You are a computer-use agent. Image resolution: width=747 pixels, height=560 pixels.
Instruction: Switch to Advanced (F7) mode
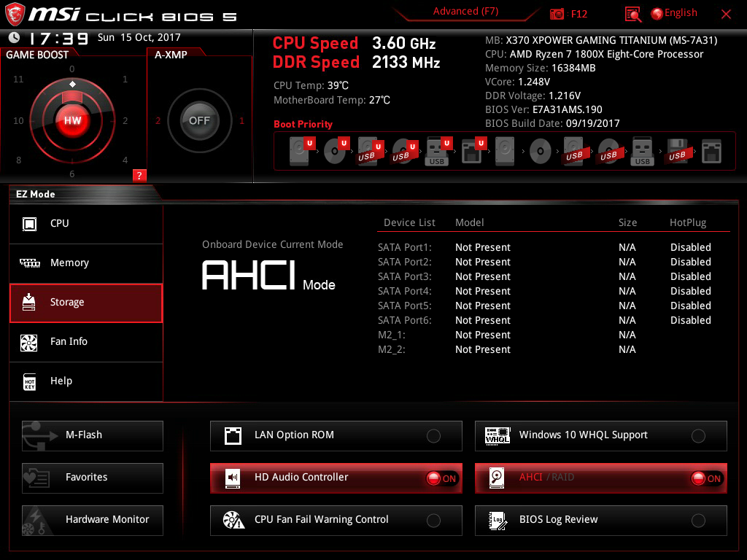tap(465, 12)
